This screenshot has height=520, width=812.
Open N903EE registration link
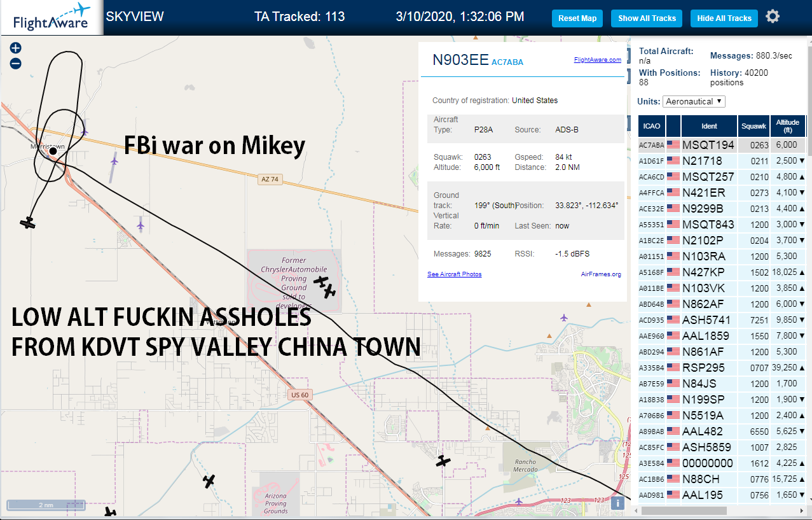[460, 60]
